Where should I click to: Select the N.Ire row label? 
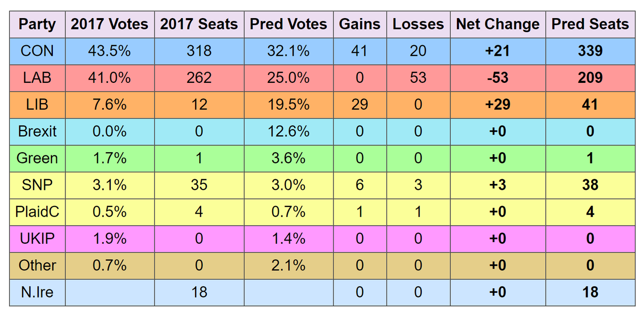37,292
